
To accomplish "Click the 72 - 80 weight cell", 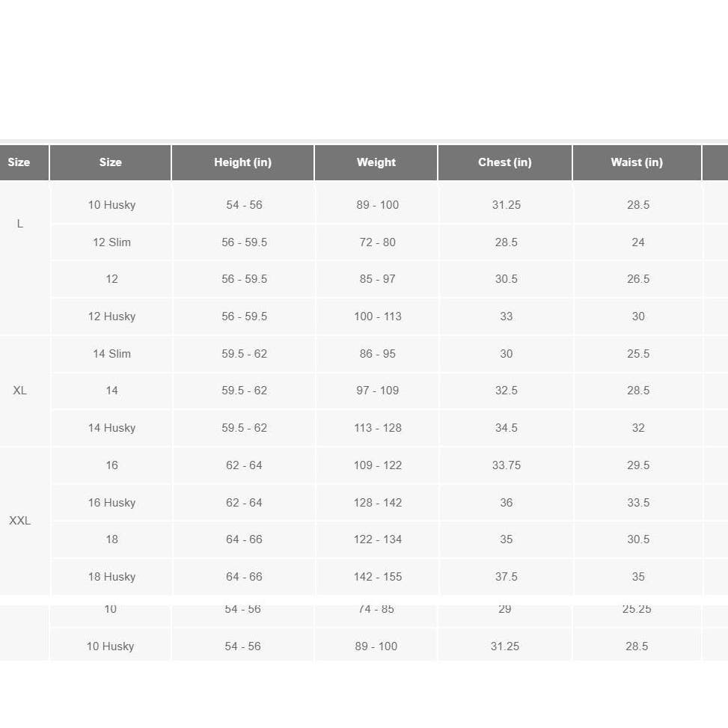I will click(x=378, y=242).
